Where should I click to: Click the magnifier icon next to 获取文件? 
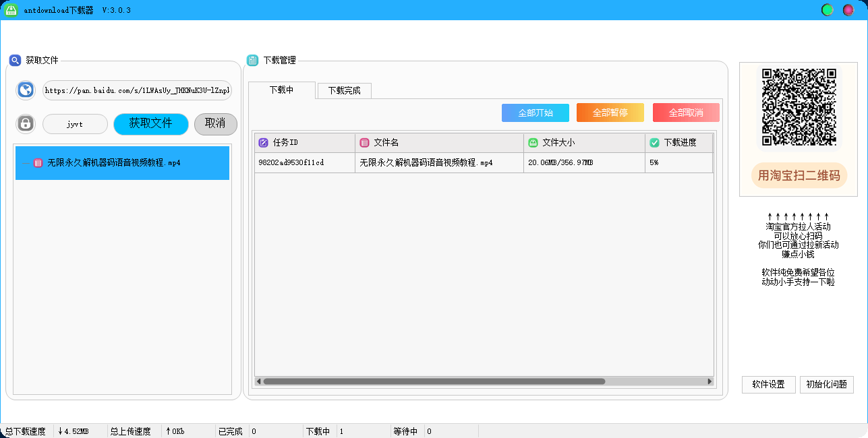(15, 61)
